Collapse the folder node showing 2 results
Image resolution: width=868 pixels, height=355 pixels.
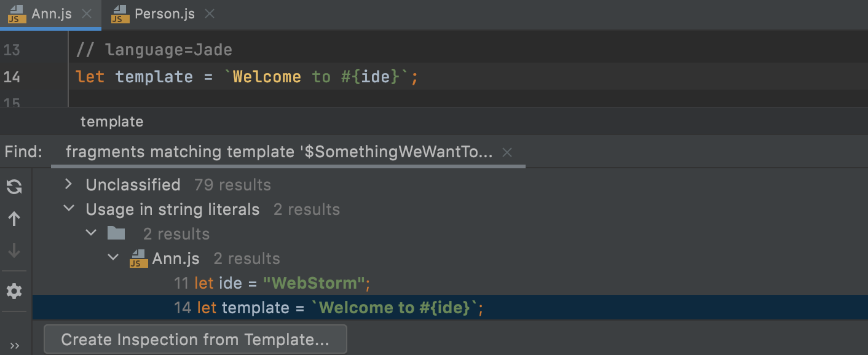point(91,233)
